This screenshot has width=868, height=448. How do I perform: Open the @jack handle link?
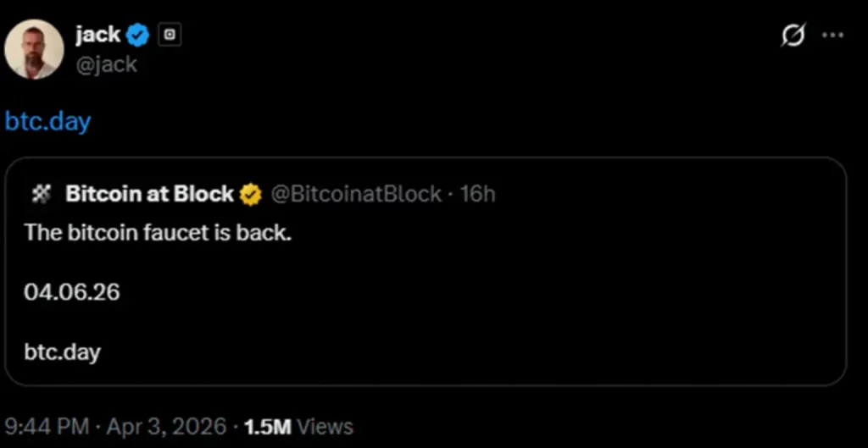coord(106,64)
